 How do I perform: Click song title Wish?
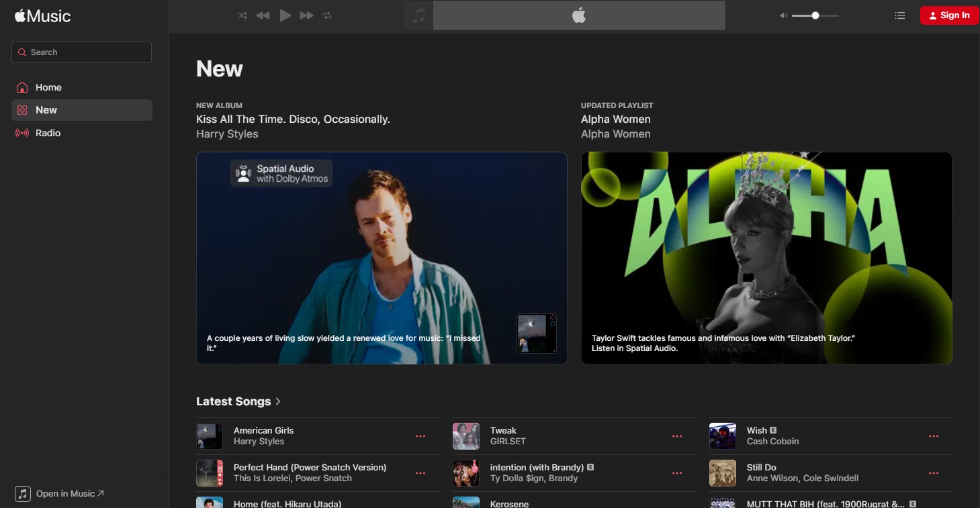click(x=756, y=431)
